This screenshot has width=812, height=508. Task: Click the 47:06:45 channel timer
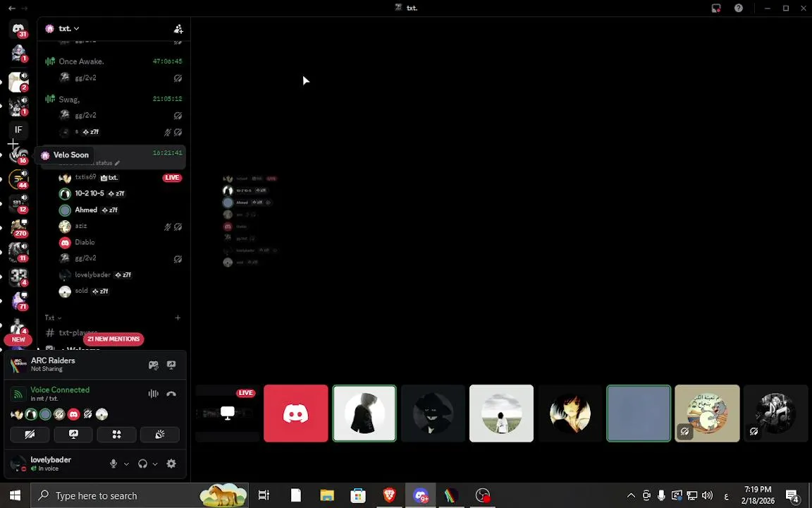point(167,61)
